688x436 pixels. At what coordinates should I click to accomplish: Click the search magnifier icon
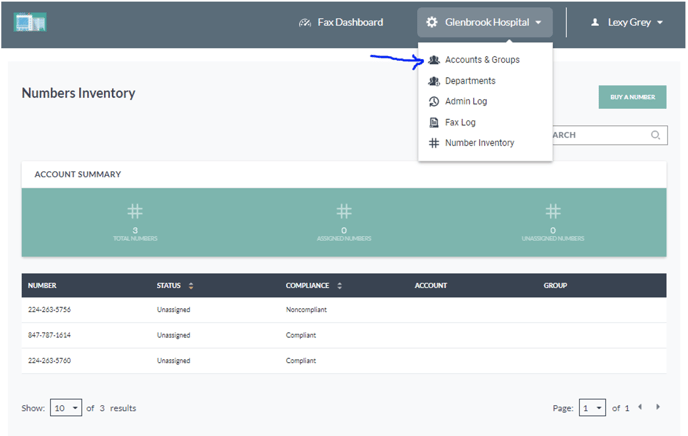(656, 135)
